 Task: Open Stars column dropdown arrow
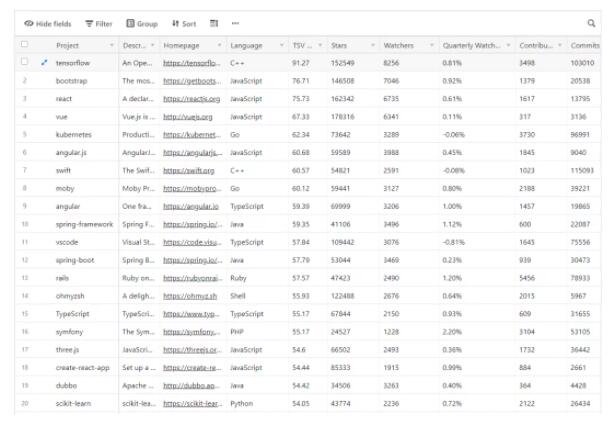point(373,45)
